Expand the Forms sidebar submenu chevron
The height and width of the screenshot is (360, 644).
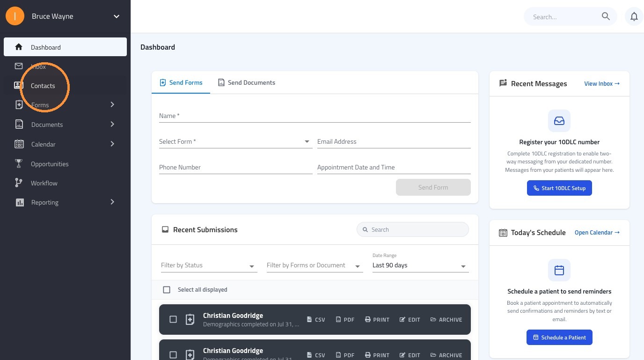tap(112, 104)
